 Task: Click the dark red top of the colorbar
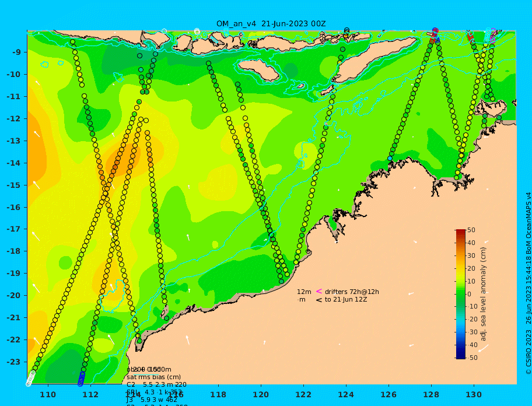[x=461, y=232]
